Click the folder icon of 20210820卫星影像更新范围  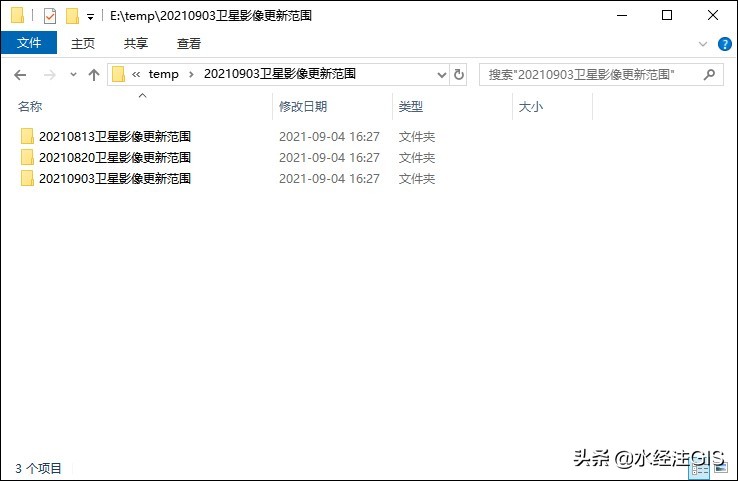coord(27,157)
